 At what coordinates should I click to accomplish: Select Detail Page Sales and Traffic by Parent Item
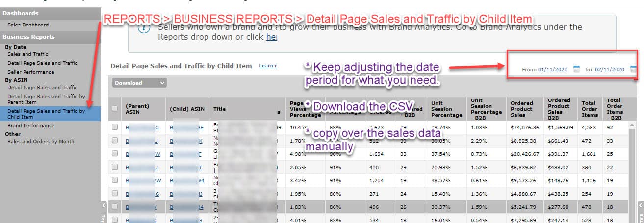(x=46, y=99)
